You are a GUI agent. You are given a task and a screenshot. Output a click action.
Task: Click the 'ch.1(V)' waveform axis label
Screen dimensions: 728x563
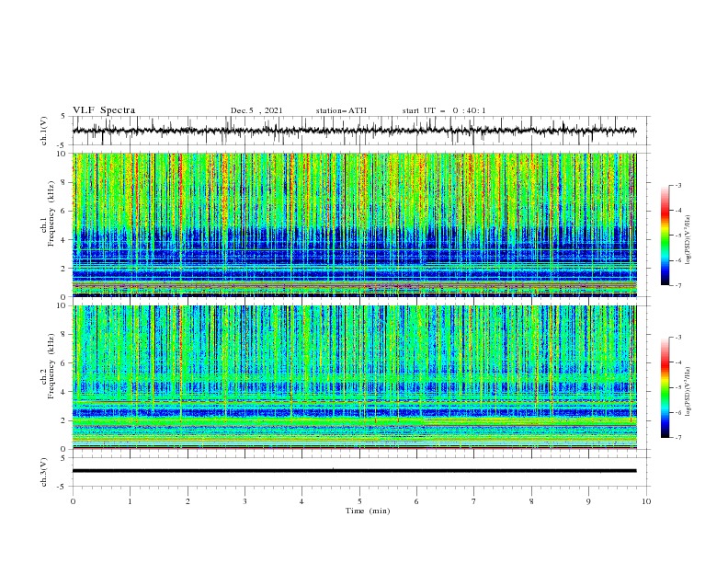tap(44, 131)
